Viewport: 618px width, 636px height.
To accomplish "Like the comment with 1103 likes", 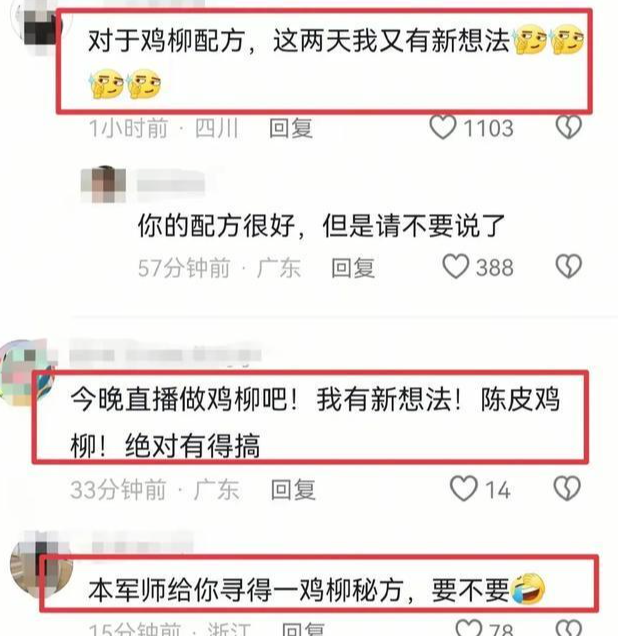I will [442, 127].
